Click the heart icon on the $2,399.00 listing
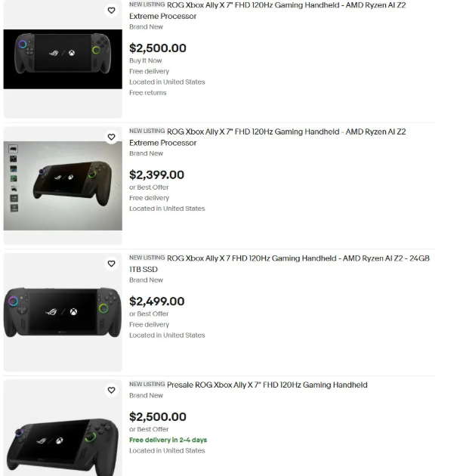Image resolution: width=460 pixels, height=476 pixels. click(111, 138)
